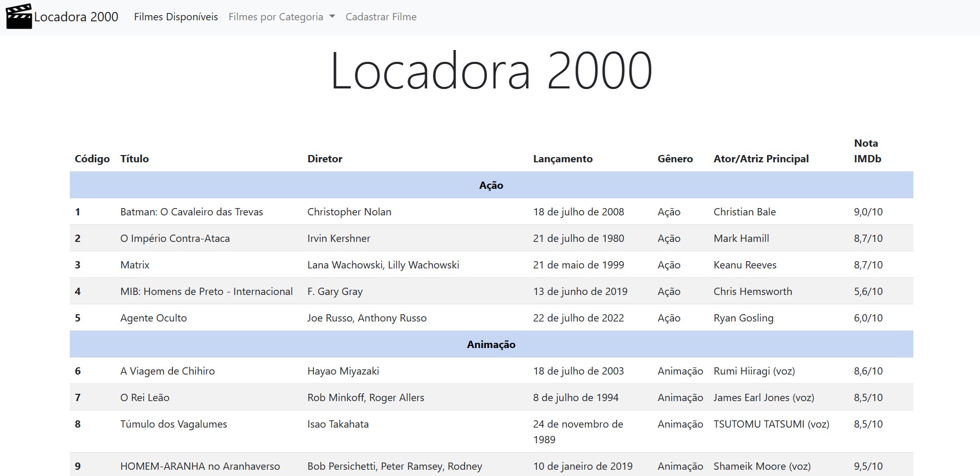Click the O Rei Leão title
Viewport: 980px width, 476px height.
coord(144,397)
